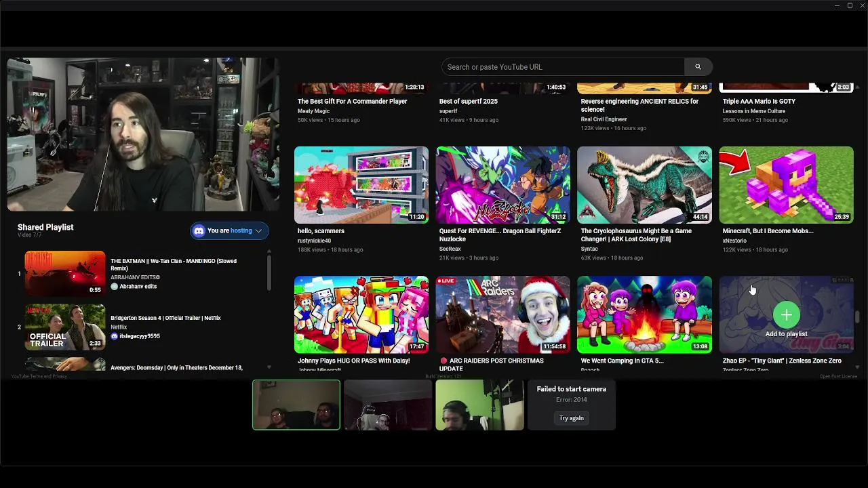Click the Meaty Magic channel name

tap(313, 111)
